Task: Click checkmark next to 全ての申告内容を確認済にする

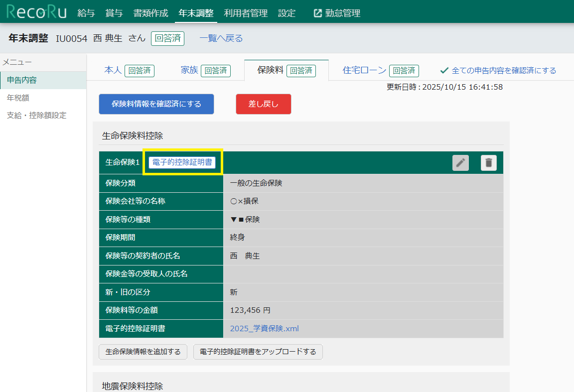Action: 444,71
